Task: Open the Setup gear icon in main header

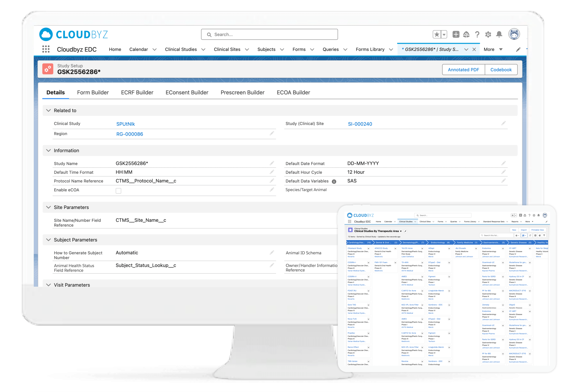Action: [x=488, y=34]
